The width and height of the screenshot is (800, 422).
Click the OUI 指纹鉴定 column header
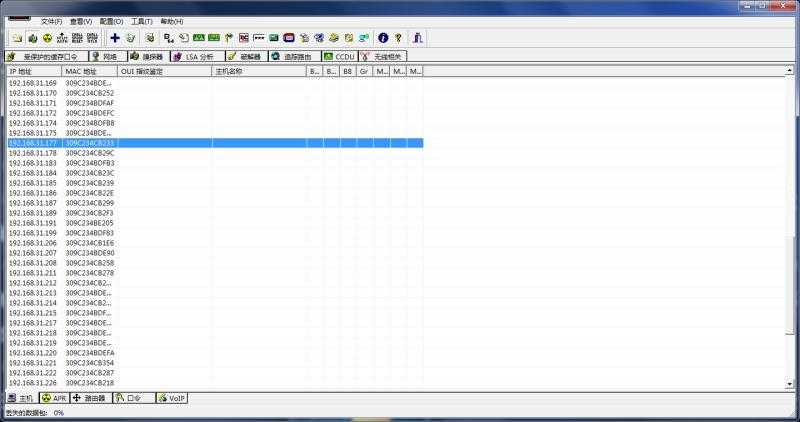pyautogui.click(x=165, y=71)
